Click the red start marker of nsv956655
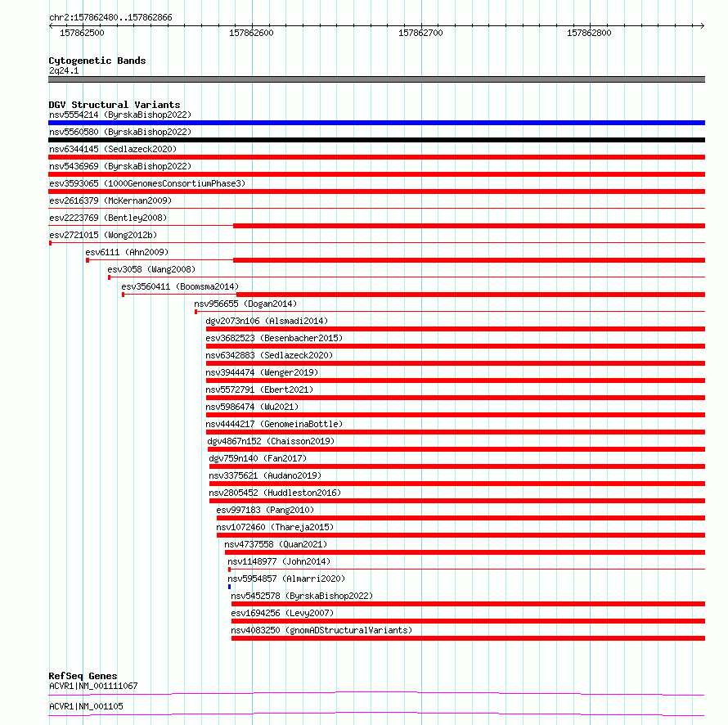 (196, 312)
